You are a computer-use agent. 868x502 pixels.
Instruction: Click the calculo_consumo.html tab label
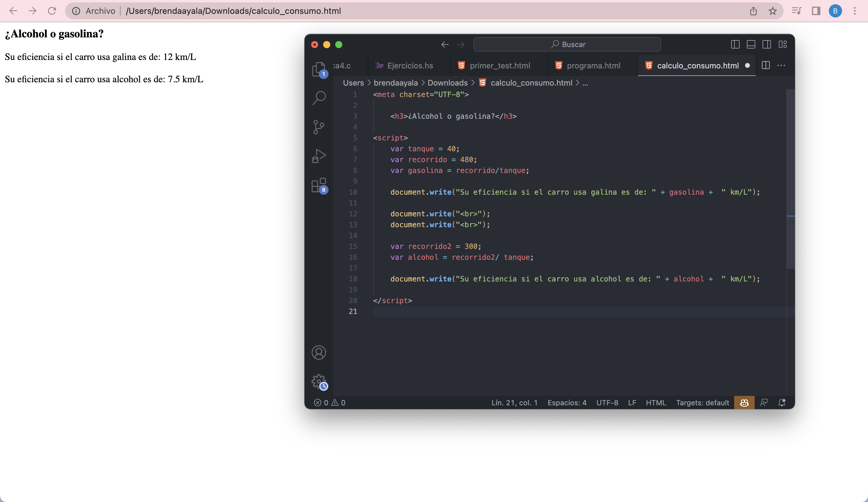698,66
